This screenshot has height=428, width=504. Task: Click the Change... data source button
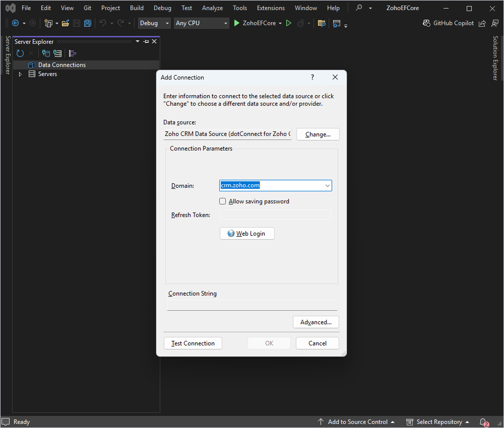point(318,134)
